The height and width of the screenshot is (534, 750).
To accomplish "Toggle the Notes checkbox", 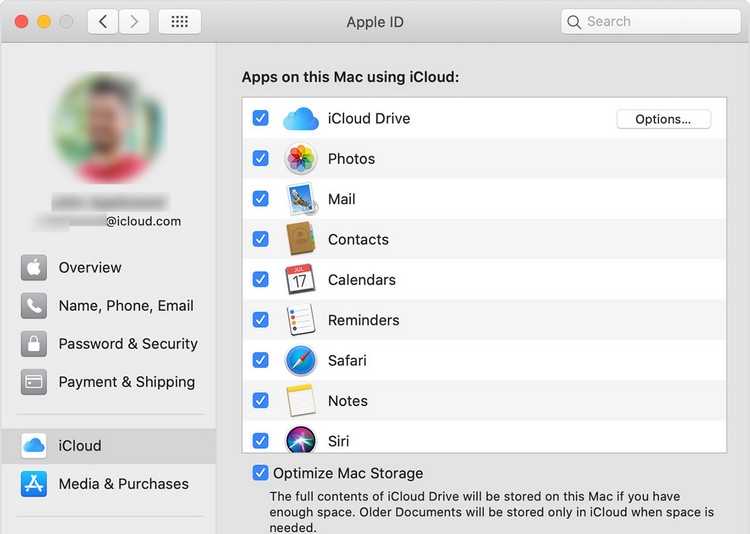I will click(260, 400).
